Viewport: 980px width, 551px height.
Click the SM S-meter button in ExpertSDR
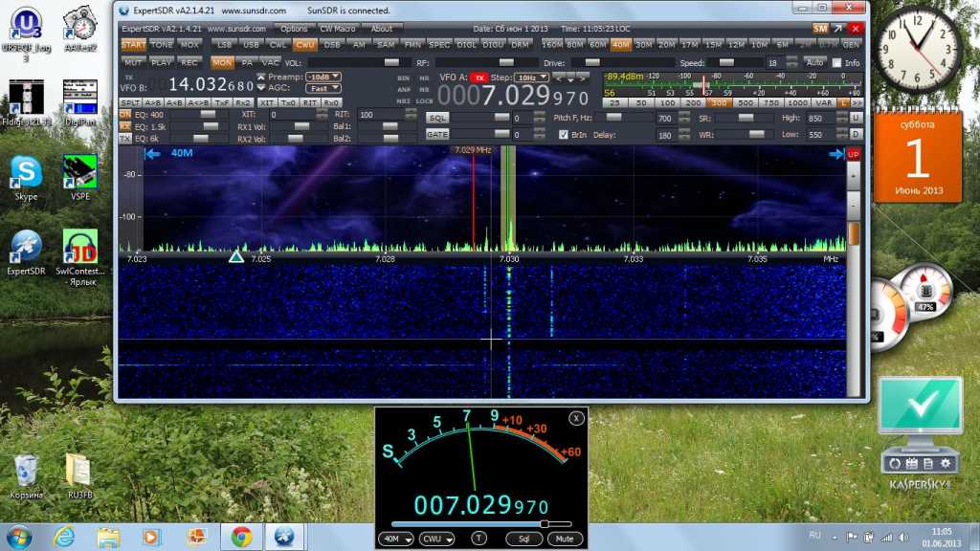(x=820, y=29)
